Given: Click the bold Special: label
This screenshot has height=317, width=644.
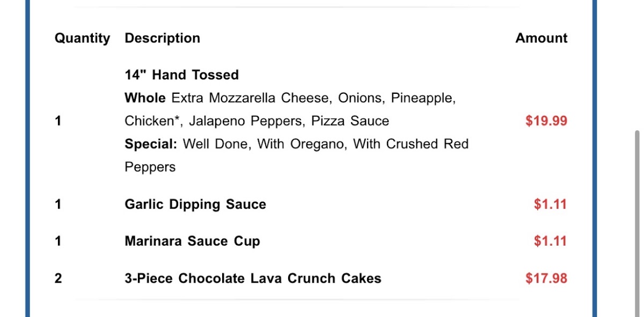Looking at the screenshot, I should tap(151, 144).
